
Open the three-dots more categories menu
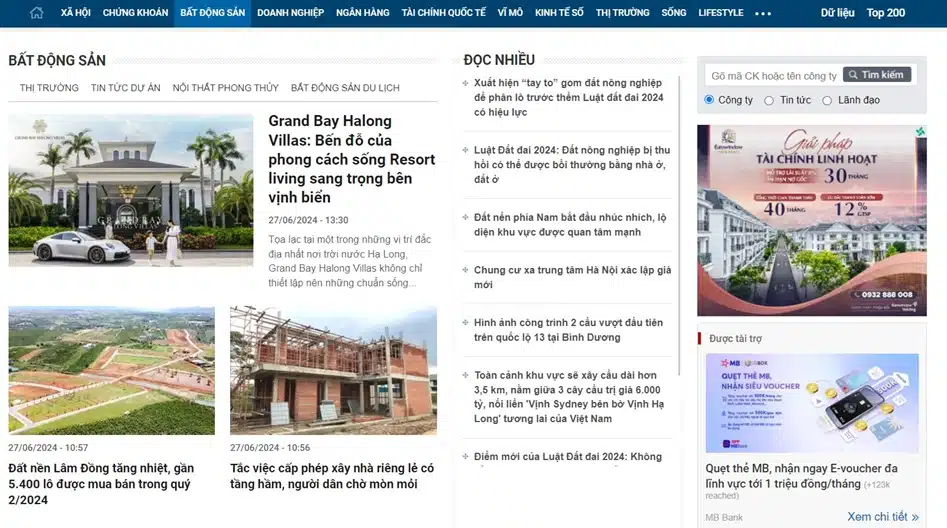763,14
